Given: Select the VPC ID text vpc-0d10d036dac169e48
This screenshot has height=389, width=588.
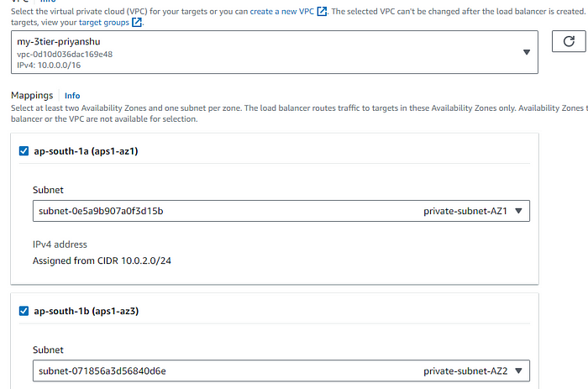Looking at the screenshot, I should [65, 55].
